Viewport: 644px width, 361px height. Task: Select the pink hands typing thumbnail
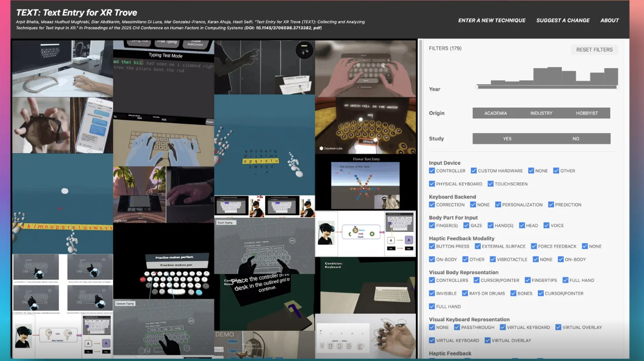pos(366,69)
